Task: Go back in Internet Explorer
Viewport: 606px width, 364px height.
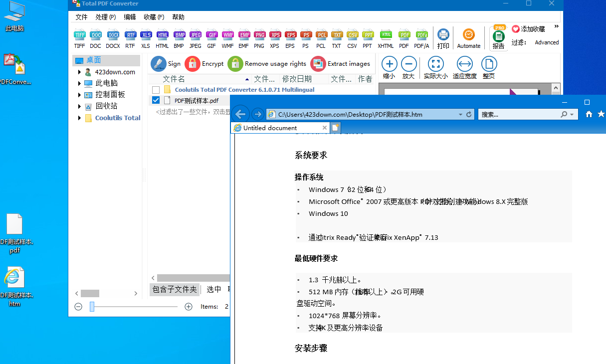Action: [x=241, y=114]
